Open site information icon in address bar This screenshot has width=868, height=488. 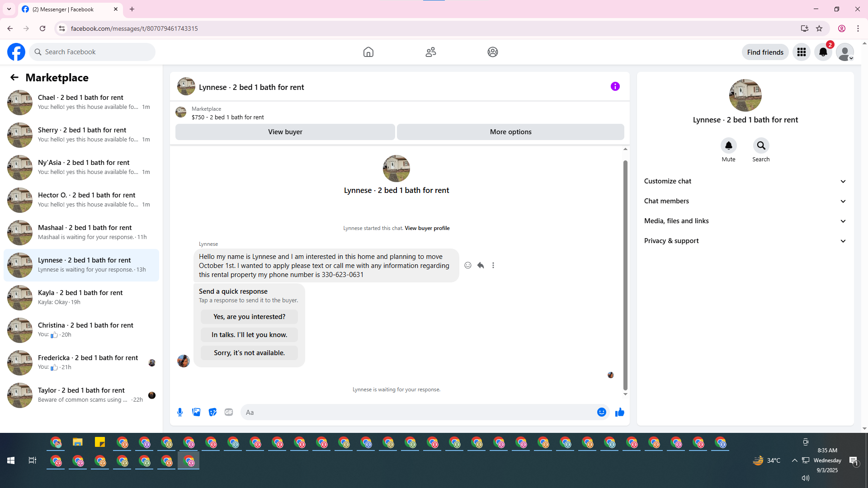click(62, 28)
